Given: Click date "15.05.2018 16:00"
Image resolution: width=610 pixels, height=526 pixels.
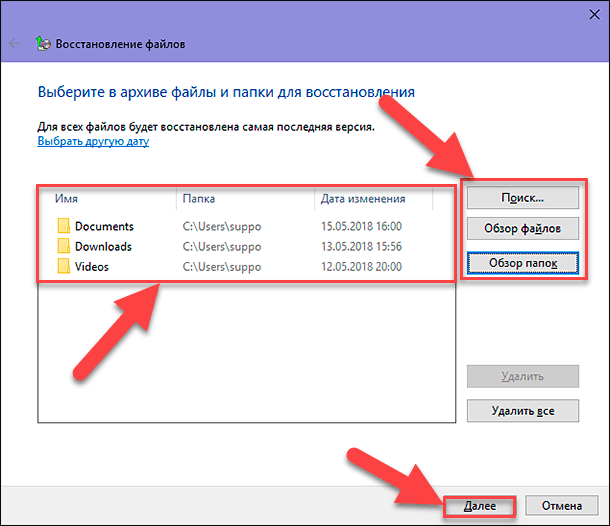Looking at the screenshot, I should pyautogui.click(x=361, y=226).
